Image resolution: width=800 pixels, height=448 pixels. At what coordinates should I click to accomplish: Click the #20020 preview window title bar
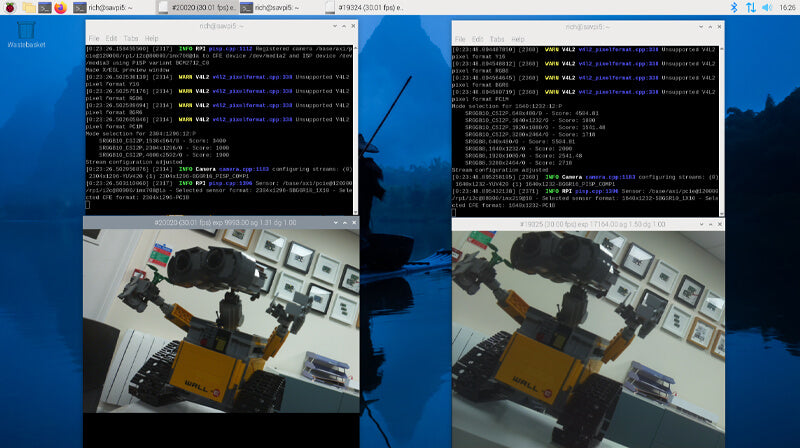click(x=221, y=222)
